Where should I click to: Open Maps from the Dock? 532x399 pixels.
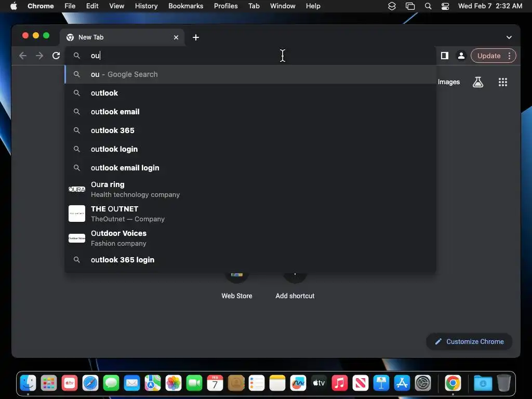(153, 383)
